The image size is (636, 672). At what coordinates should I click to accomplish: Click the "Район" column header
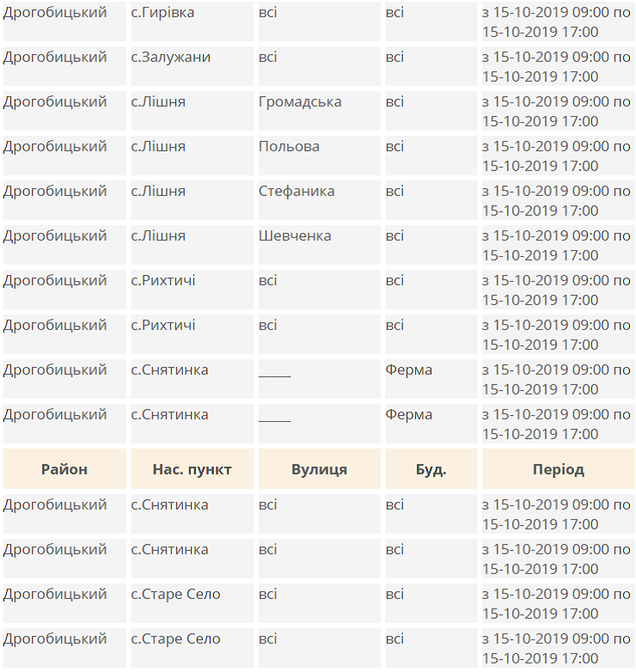[64, 469]
